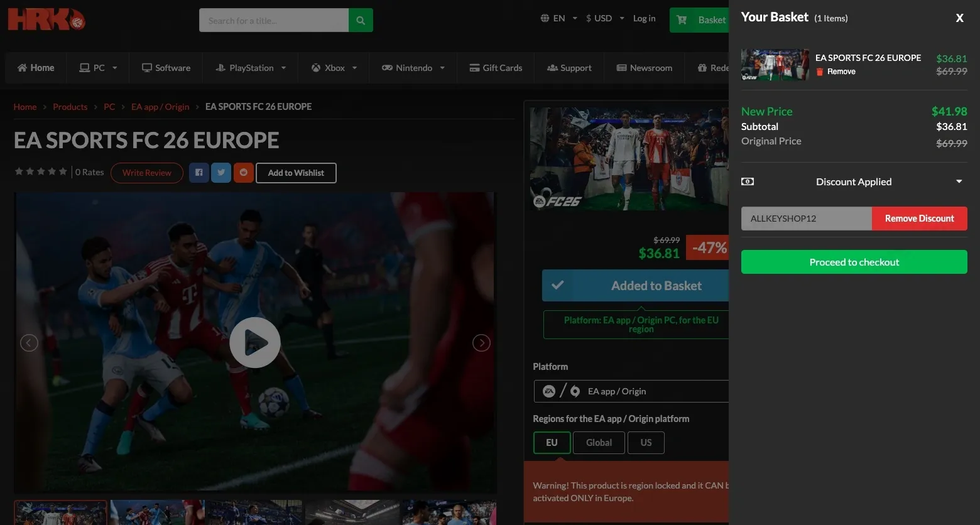Click the 0 Rates text
This screenshot has width=980, height=525.
pos(89,172)
